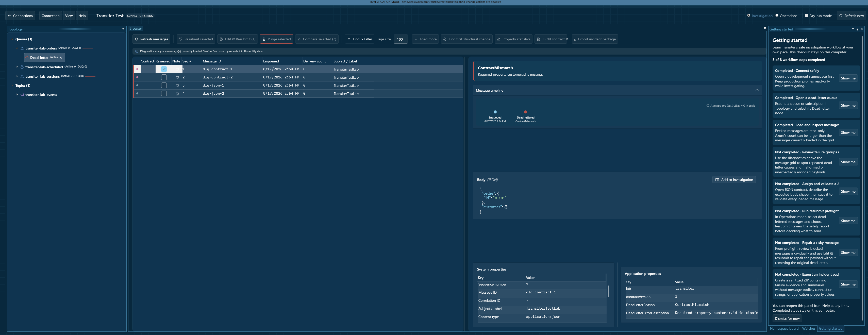Image resolution: width=868 pixels, height=335 pixels.
Task: Click Export incident package
Action: pos(595,39)
